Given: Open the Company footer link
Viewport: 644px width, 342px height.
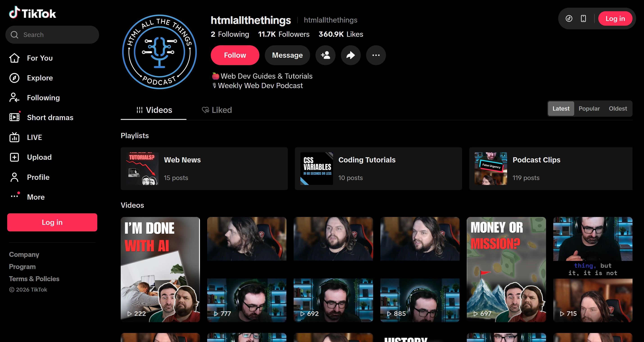Looking at the screenshot, I should tap(24, 254).
